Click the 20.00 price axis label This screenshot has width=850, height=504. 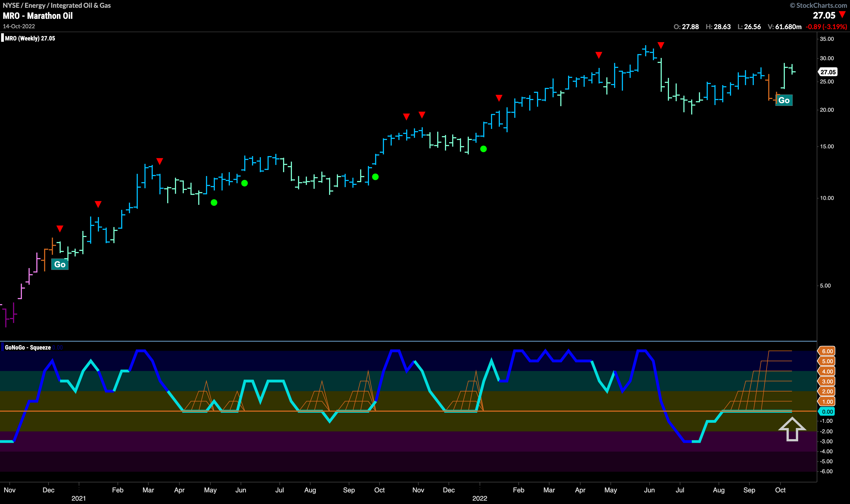826,110
